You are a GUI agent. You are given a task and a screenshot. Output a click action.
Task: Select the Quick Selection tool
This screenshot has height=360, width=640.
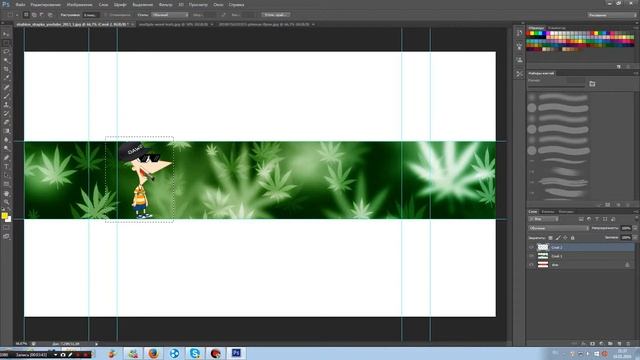pos(6,60)
